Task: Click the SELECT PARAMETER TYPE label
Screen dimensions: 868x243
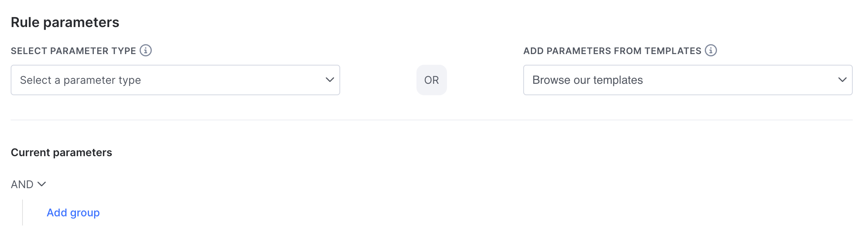Action: point(73,51)
